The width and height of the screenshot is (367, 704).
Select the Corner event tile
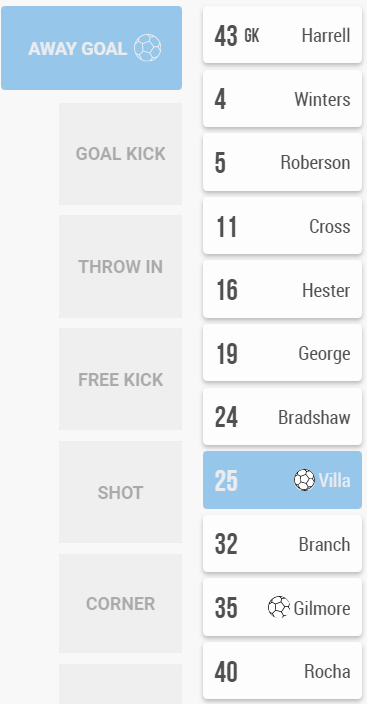click(120, 604)
